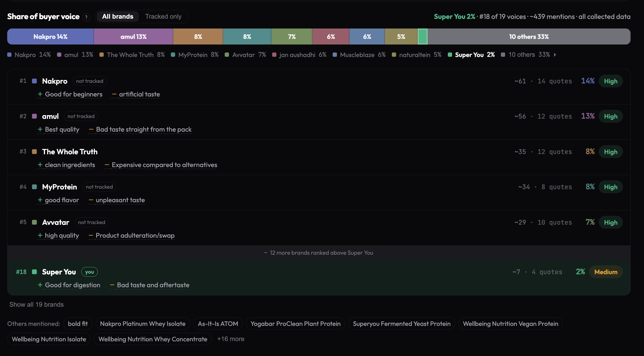Select Yogabar ProClean Plant Protein chip
Image resolution: width=644 pixels, height=356 pixels.
click(x=295, y=324)
